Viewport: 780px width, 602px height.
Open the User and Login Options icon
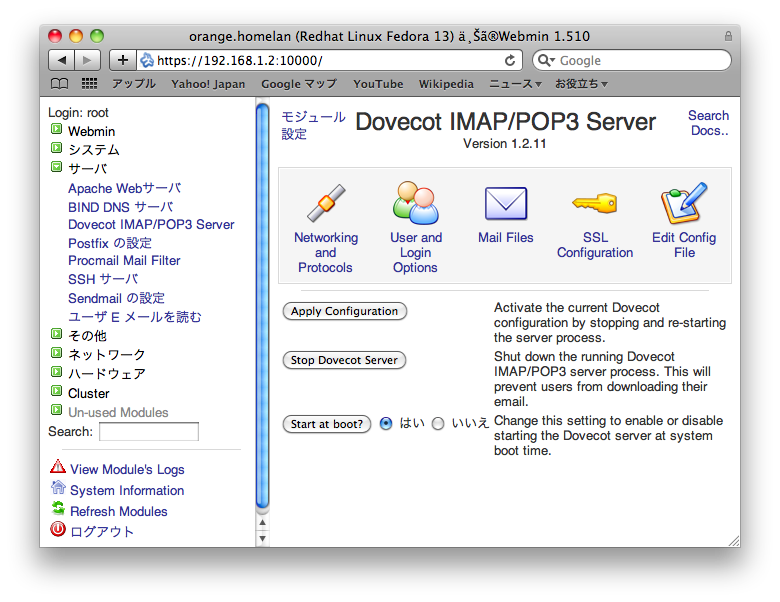coord(416,204)
